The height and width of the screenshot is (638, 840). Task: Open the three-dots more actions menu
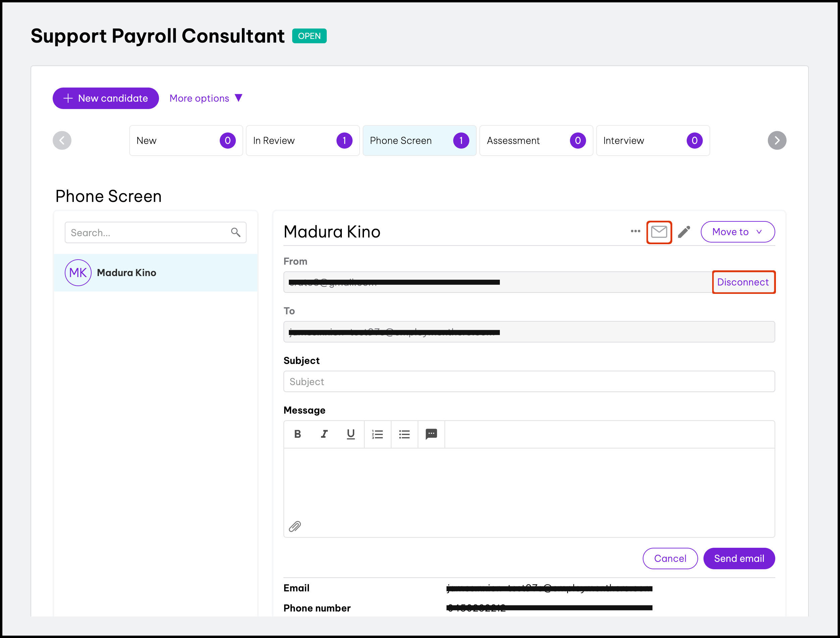(635, 231)
